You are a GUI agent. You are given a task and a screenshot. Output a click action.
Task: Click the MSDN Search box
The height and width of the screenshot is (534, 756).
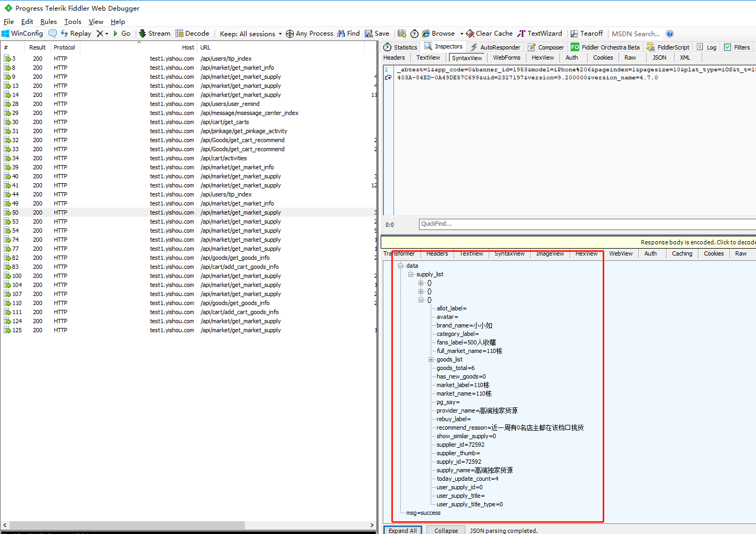coord(636,34)
